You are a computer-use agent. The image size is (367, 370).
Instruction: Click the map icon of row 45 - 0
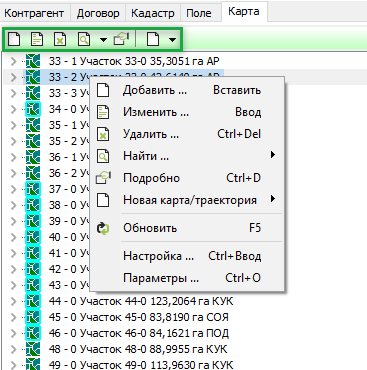(x=33, y=317)
